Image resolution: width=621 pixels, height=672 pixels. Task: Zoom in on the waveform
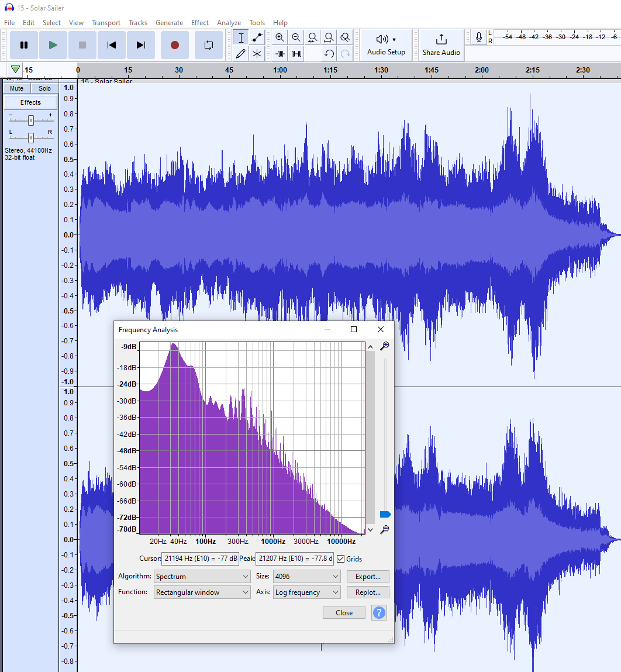[280, 37]
